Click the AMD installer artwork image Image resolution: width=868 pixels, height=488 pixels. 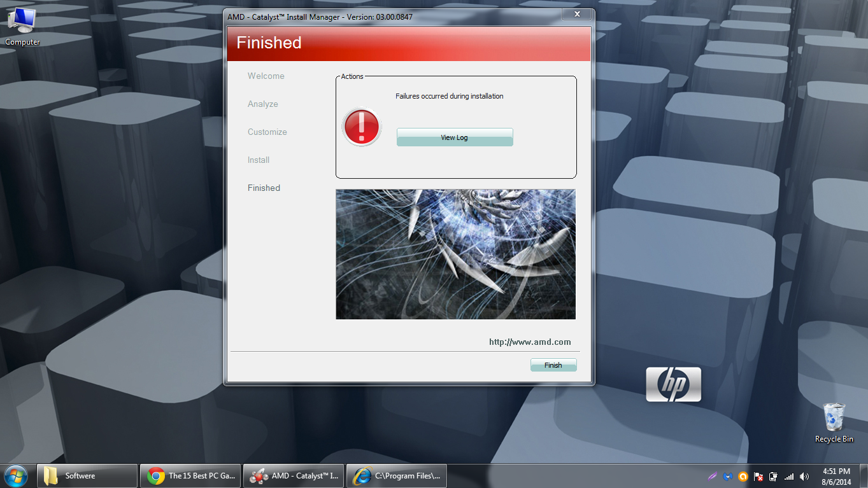point(456,254)
